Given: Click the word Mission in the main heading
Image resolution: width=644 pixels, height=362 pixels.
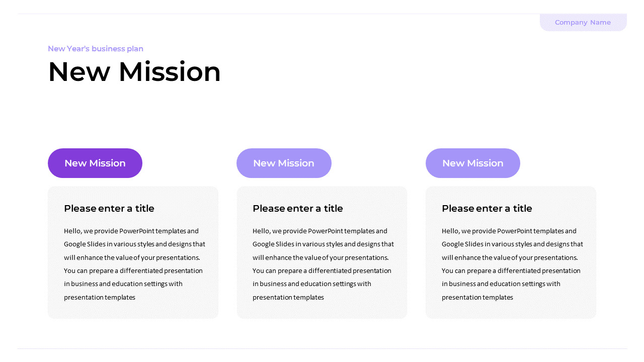Looking at the screenshot, I should 170,71.
